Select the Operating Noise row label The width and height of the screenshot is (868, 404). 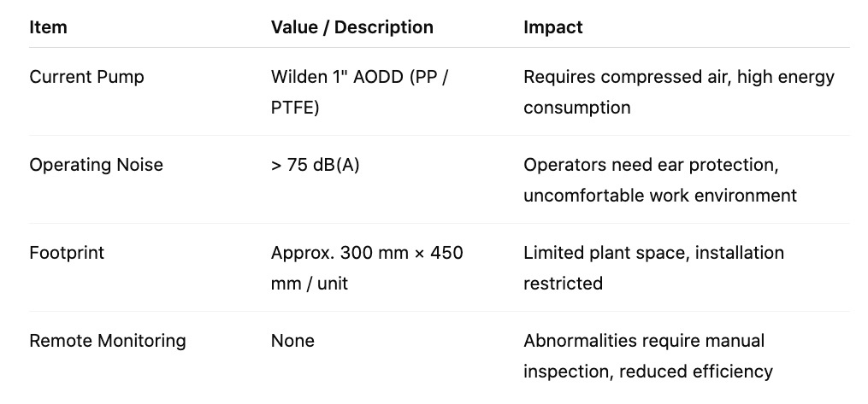(x=96, y=165)
